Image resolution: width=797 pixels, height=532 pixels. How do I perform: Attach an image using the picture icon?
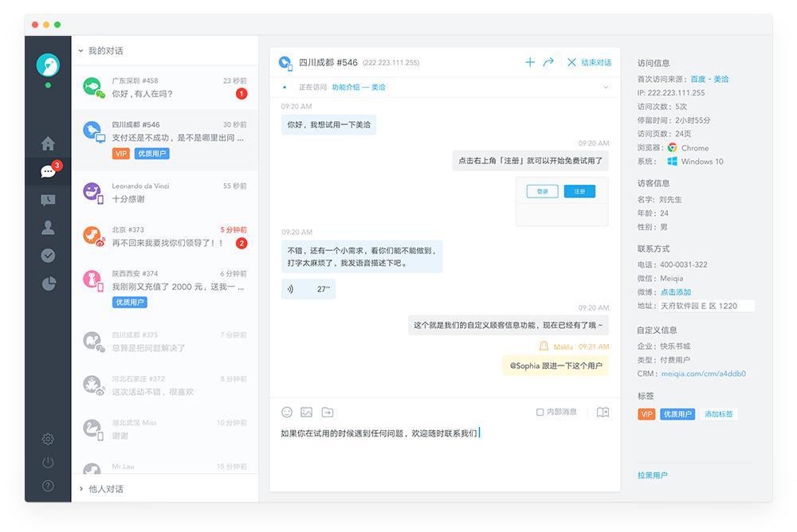307,413
